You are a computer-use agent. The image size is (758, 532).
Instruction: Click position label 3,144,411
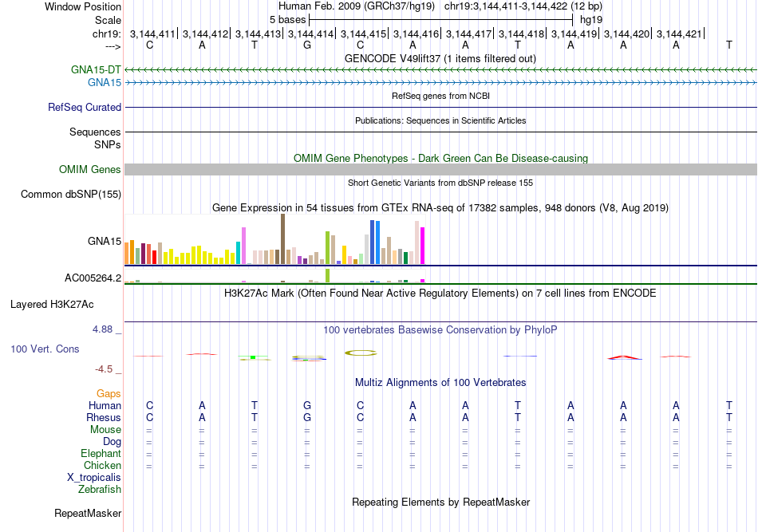(x=152, y=33)
